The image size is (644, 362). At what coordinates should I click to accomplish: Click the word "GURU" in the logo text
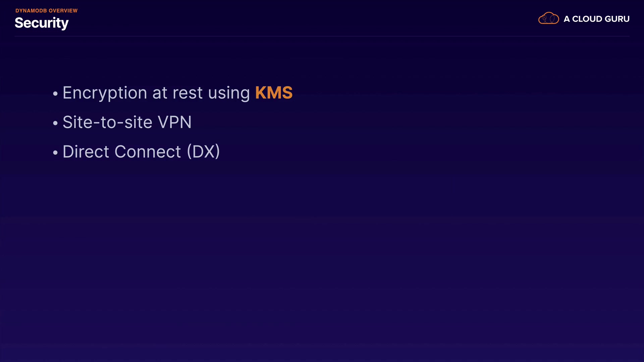(617, 19)
